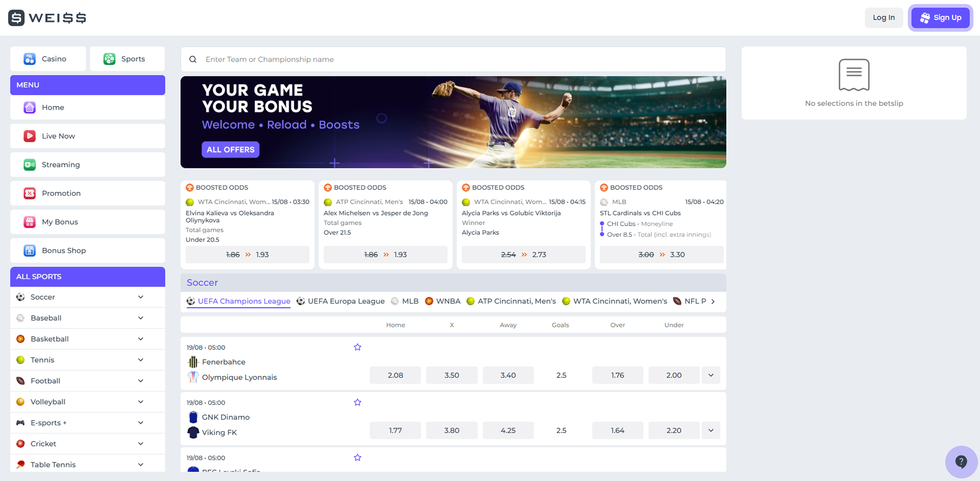Click the Tennis ball icon in All Sports
The image size is (980, 481).
point(20,360)
